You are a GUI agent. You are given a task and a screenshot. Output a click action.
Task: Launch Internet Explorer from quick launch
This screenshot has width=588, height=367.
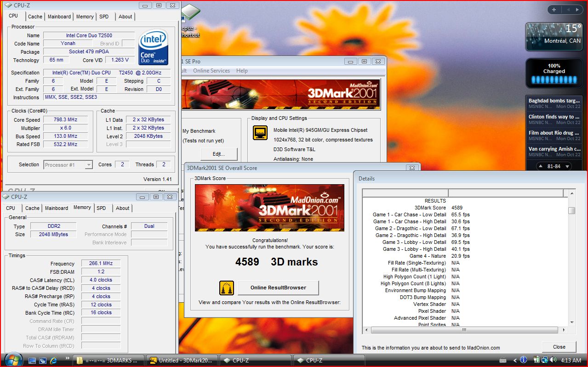tap(53, 361)
